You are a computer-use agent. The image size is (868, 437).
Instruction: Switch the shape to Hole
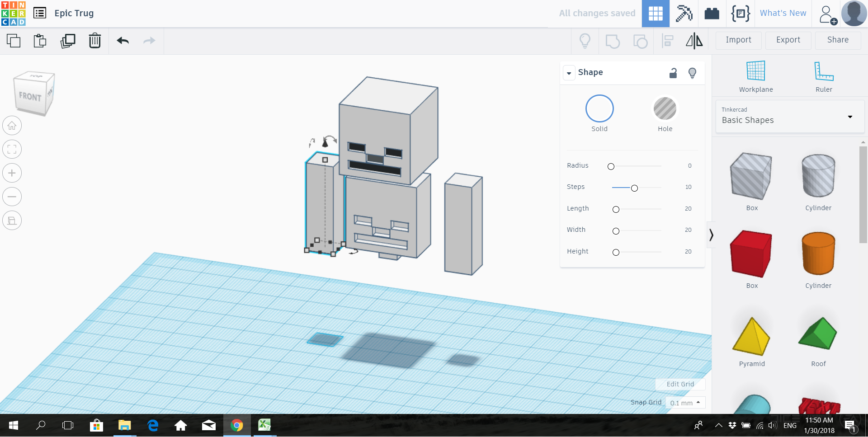(x=665, y=109)
